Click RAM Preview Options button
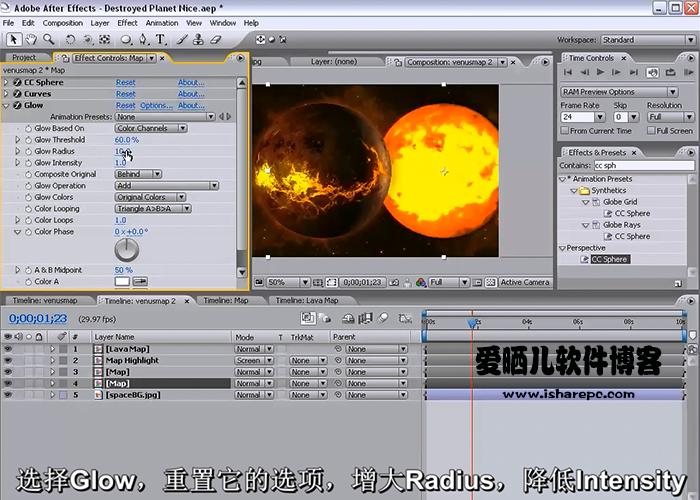Viewport: 700px width, 500px height. [619, 92]
